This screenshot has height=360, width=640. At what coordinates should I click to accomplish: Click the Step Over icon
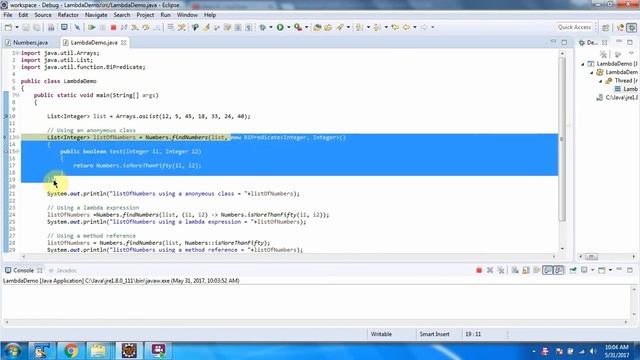click(x=145, y=27)
